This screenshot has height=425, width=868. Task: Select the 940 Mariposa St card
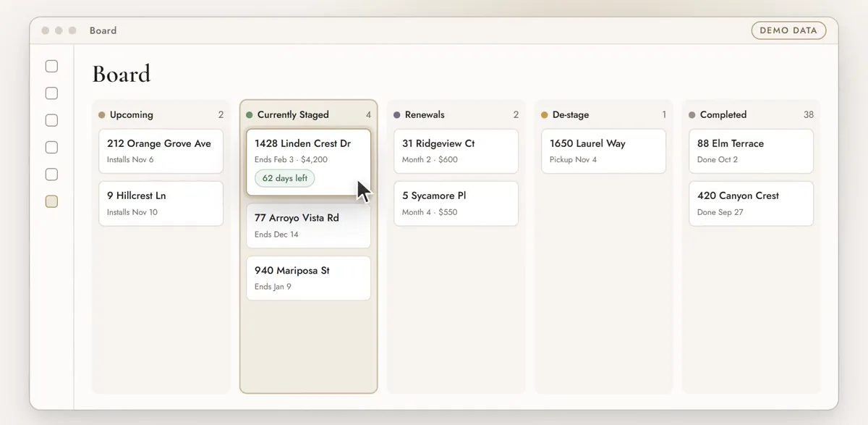[308, 278]
